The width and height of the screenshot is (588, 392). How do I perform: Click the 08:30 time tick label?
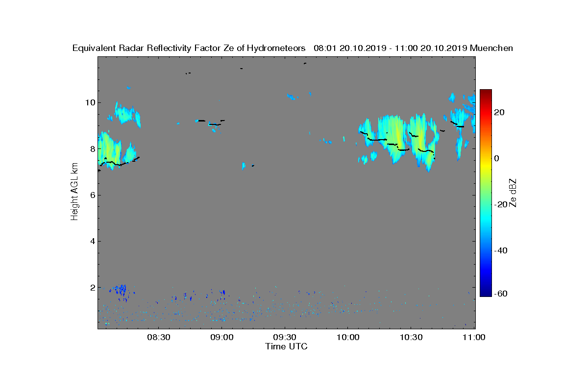159,337
